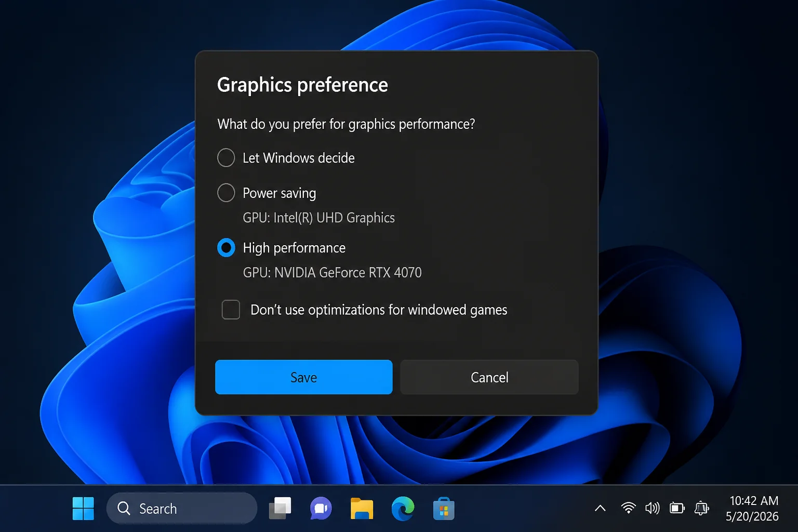Save the graphics preference
The height and width of the screenshot is (532, 798).
point(304,377)
